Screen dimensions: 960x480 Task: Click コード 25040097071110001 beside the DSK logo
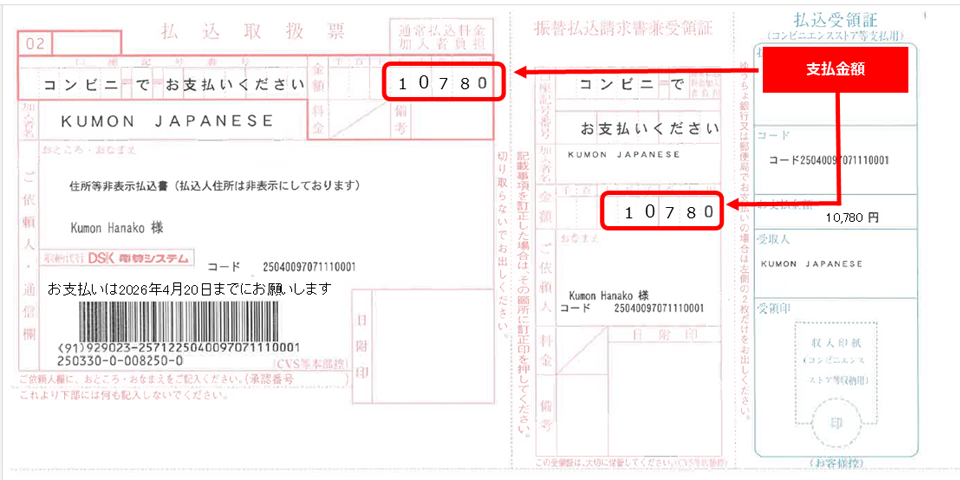click(x=282, y=267)
